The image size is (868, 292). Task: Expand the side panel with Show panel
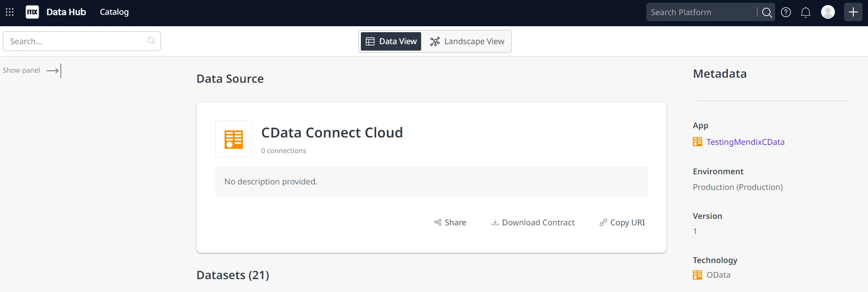pos(31,70)
